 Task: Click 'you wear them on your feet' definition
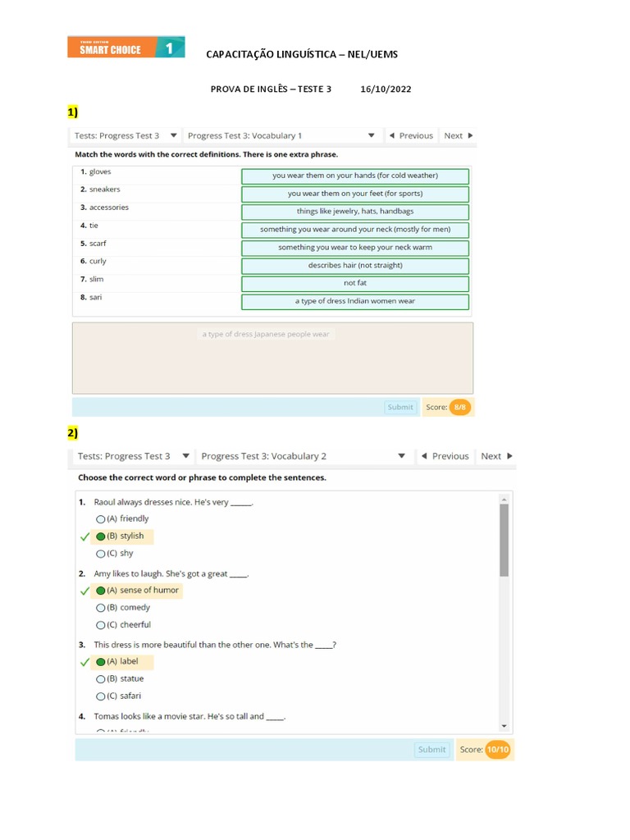pos(355,194)
